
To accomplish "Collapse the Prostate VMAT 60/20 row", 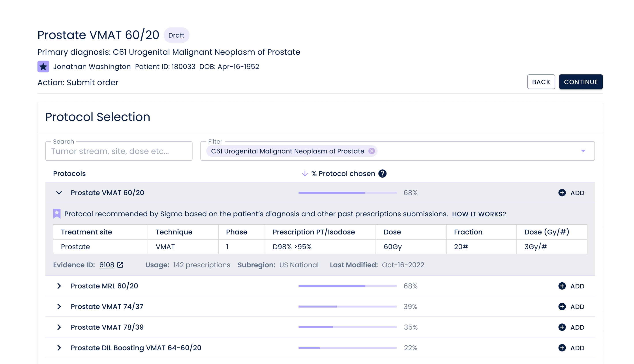I will click(x=59, y=193).
